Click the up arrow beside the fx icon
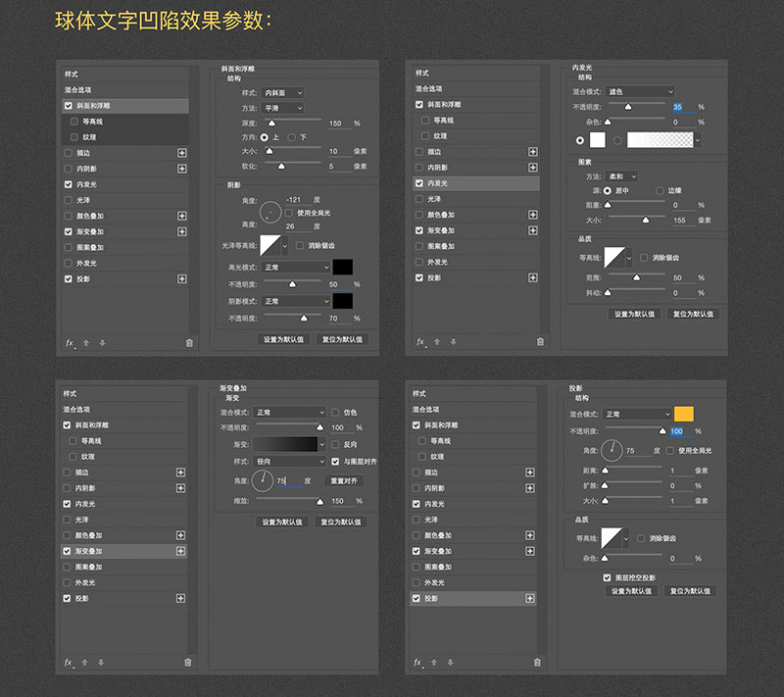 [87, 340]
